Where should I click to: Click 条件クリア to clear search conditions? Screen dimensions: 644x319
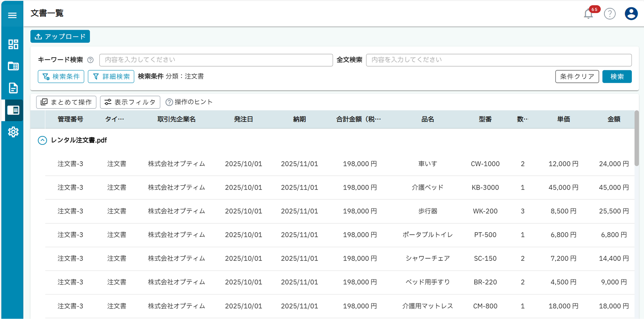[x=577, y=76]
